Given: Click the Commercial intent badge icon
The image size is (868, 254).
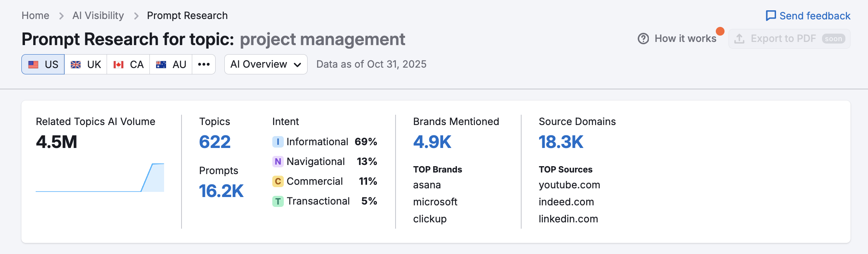Looking at the screenshot, I should click(278, 181).
